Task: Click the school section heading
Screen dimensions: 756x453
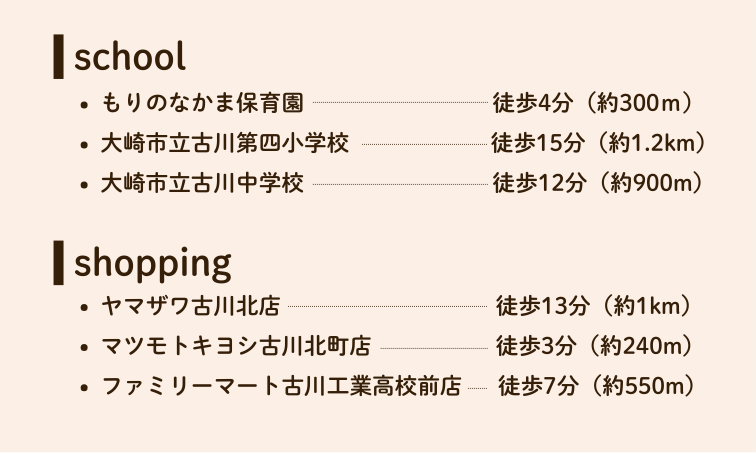Action: coord(130,57)
